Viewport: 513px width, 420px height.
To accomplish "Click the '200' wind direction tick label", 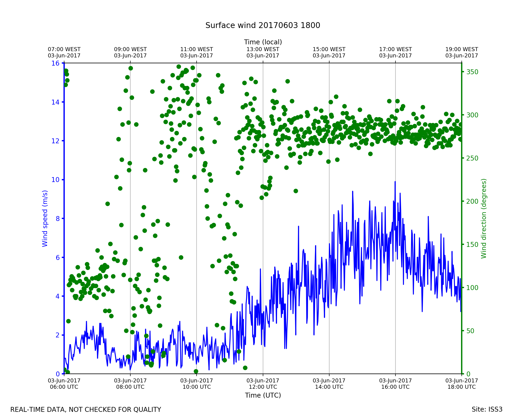I will [472, 201].
